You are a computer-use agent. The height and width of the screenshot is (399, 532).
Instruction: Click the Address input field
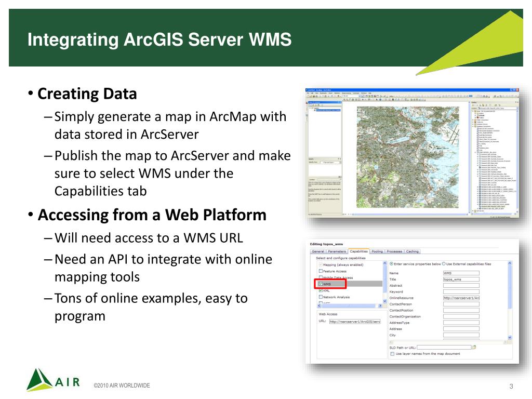(x=461, y=329)
